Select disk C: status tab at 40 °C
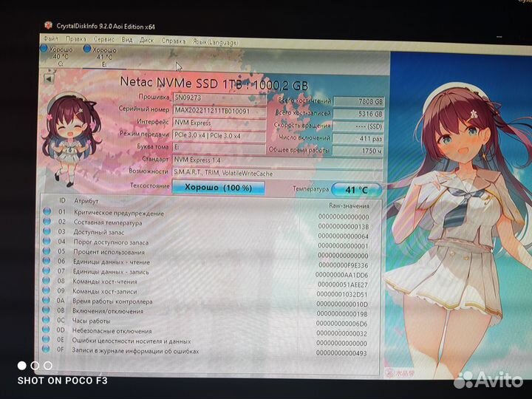 (58, 55)
